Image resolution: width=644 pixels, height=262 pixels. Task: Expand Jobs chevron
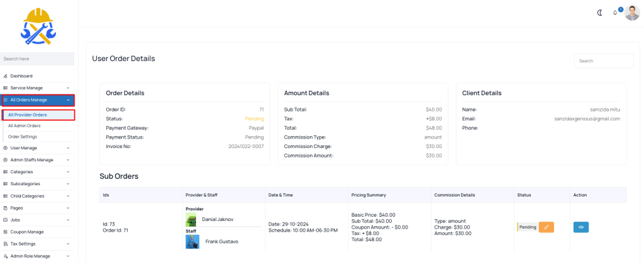click(x=68, y=220)
